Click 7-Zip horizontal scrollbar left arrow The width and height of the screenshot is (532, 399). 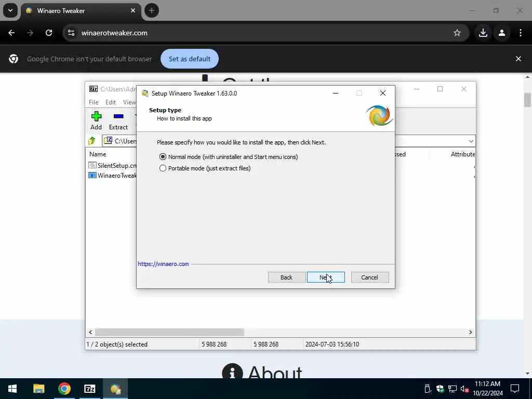tap(90, 332)
